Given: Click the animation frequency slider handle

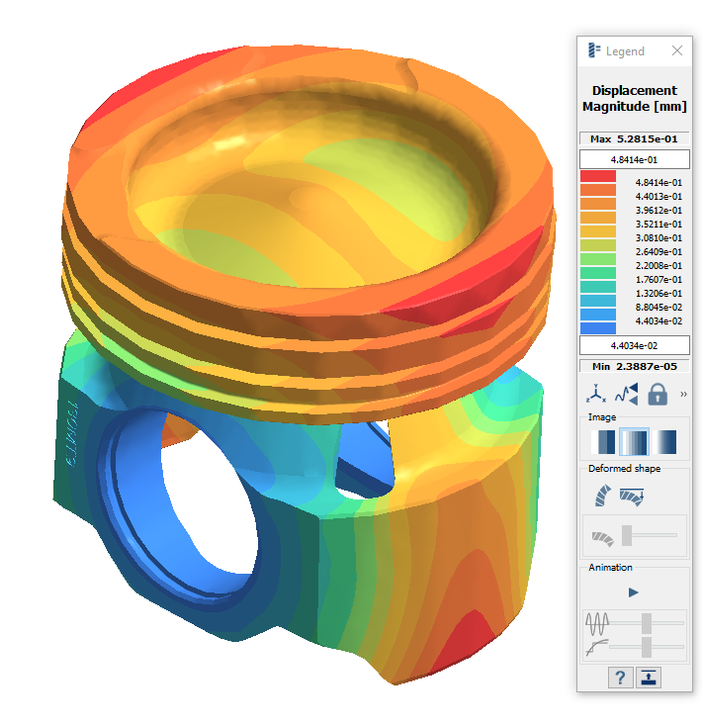Looking at the screenshot, I should coord(647,623).
